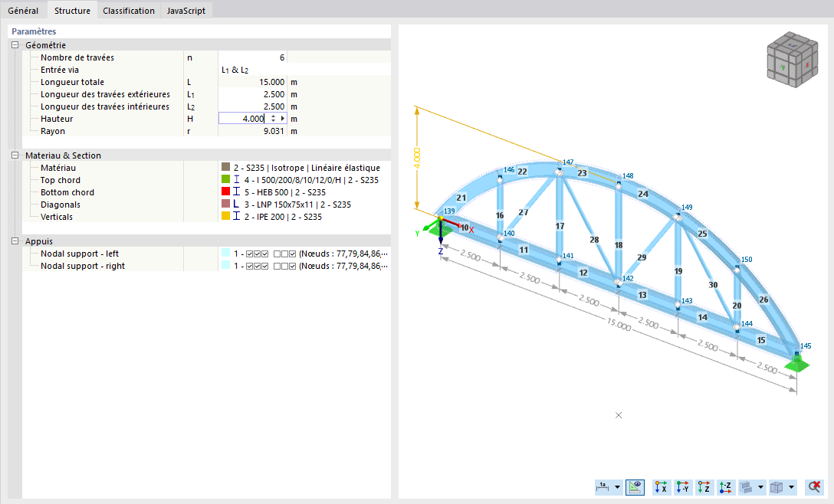
Task: Click the dimension numbering display icon
Action: coord(603,486)
